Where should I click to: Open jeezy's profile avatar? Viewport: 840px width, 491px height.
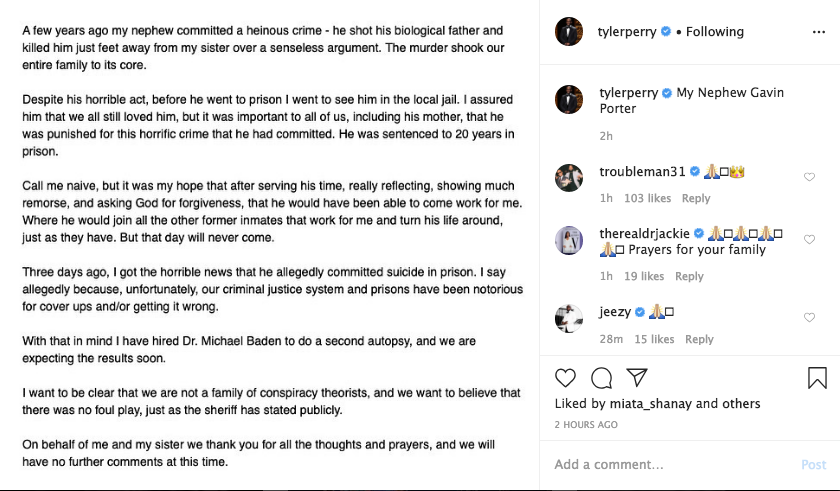(x=569, y=317)
